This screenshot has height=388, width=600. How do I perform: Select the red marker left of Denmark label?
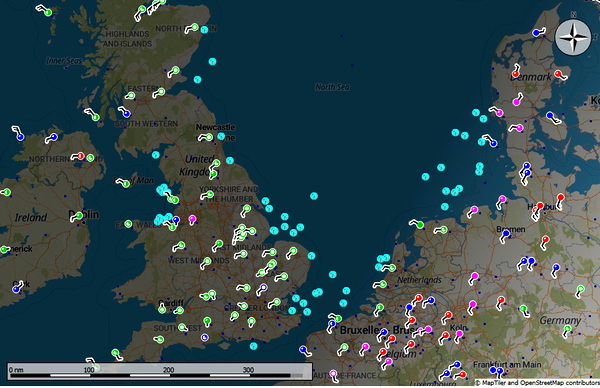coord(515,73)
